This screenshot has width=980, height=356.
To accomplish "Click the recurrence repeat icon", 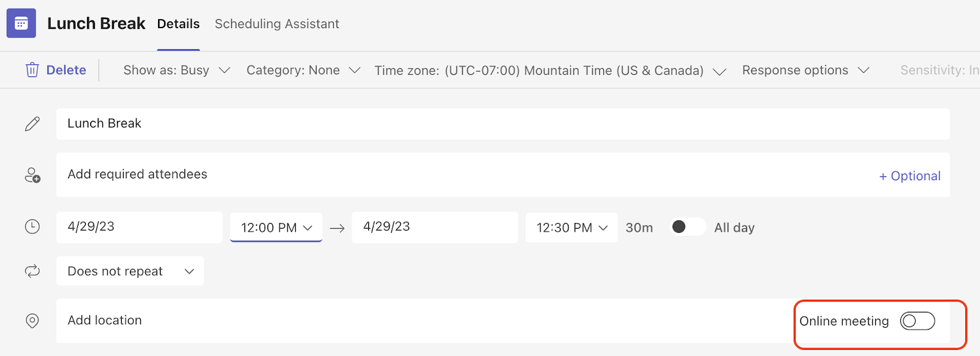I will pyautogui.click(x=32, y=271).
